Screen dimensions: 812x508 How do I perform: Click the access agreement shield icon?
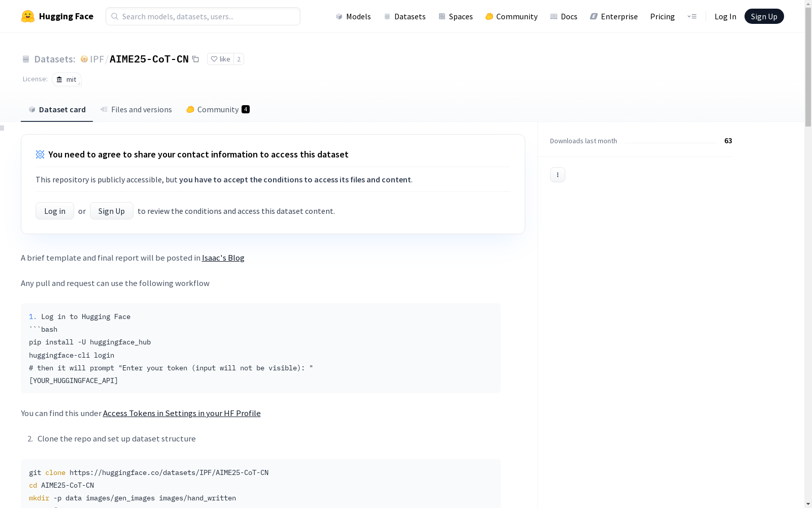(x=40, y=154)
